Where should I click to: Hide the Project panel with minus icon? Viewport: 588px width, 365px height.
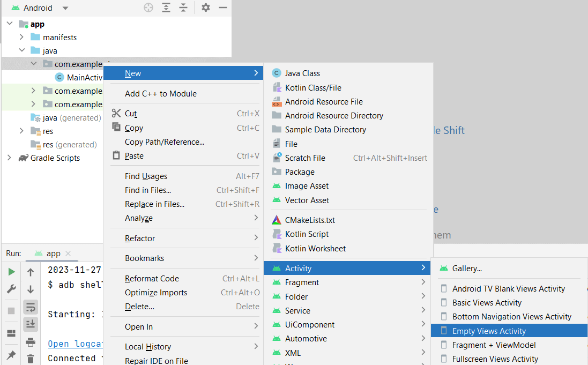tap(223, 8)
